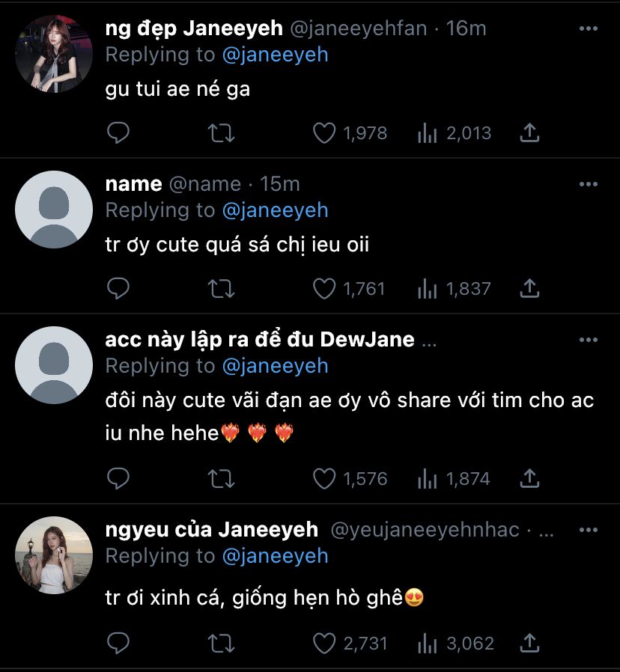Share the tweet with 1,874 views
Screen dimensions: 620x672
point(529,478)
